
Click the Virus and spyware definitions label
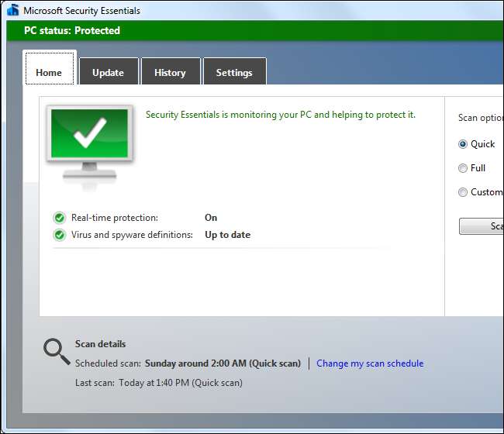(132, 235)
